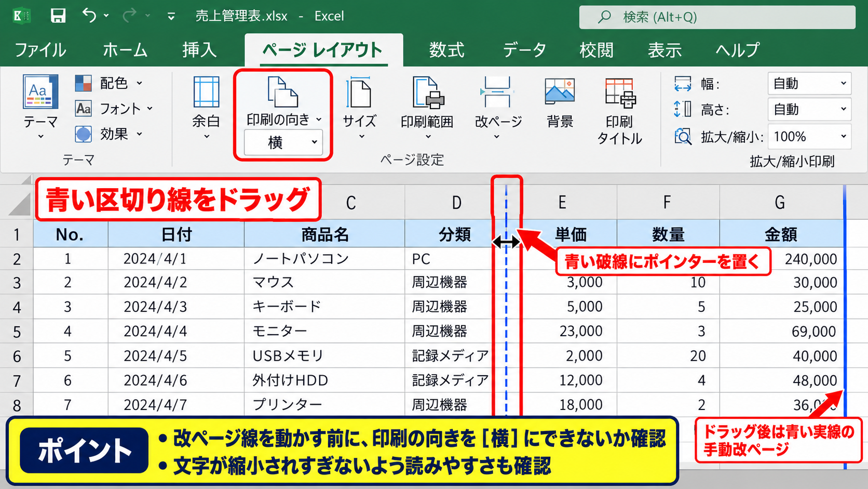The height and width of the screenshot is (489, 868).
Task: Open the サイズ paper size icon
Action: pos(359,91)
